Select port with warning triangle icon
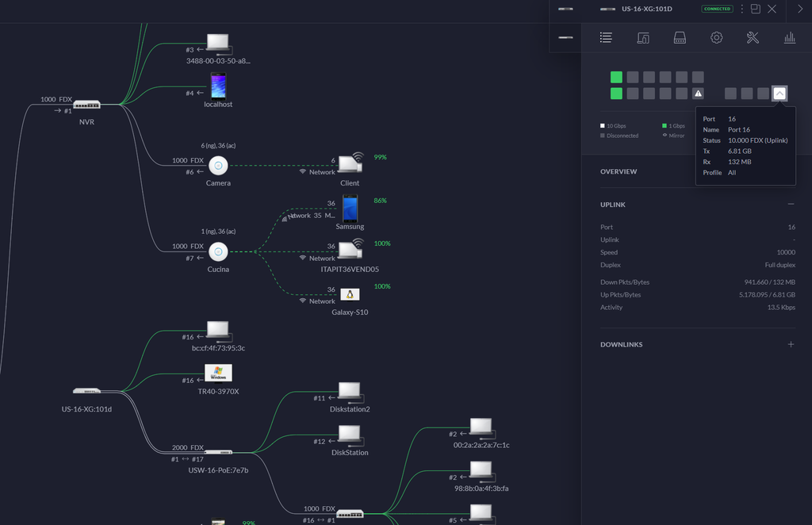This screenshot has height=525, width=812. [698, 94]
